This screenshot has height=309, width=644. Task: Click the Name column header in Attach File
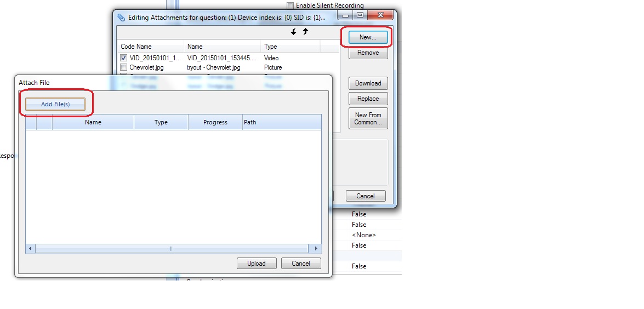tap(93, 122)
